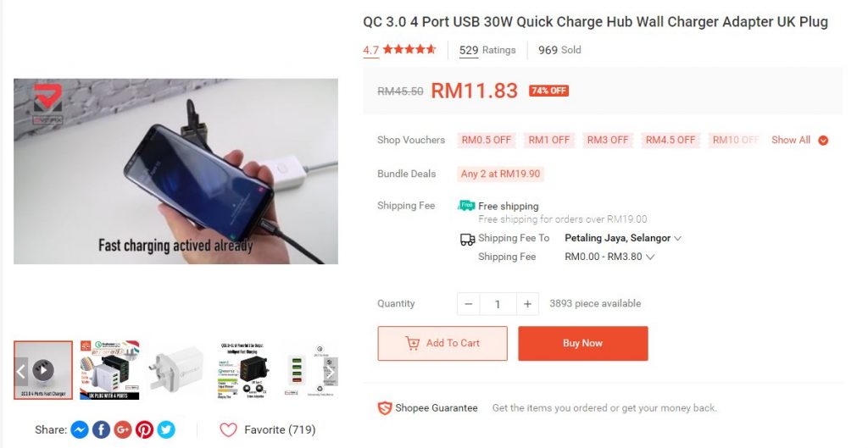Image resolution: width=868 pixels, height=448 pixels.
Task: Add To Cart button
Action: [x=442, y=343]
